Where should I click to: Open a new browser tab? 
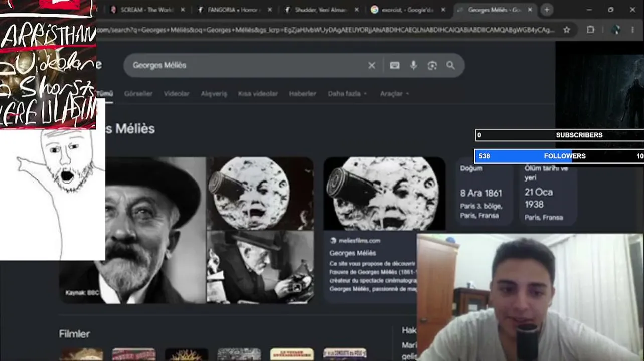[x=547, y=10]
